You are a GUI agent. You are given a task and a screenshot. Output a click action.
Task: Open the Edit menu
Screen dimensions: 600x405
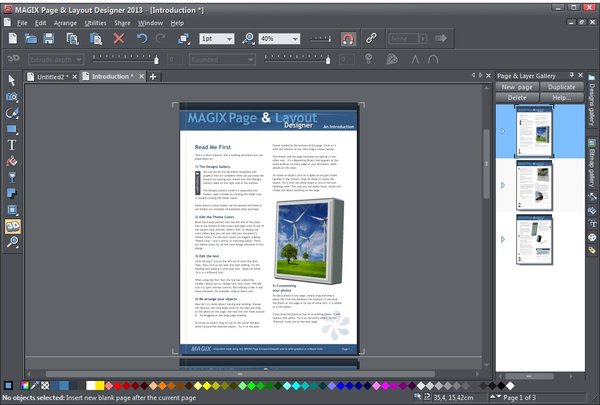coord(40,23)
